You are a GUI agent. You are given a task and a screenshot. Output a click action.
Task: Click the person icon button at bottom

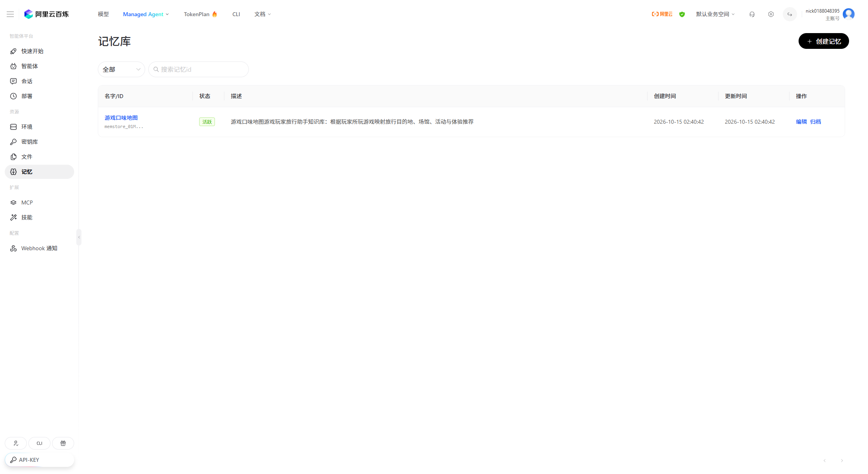16,443
